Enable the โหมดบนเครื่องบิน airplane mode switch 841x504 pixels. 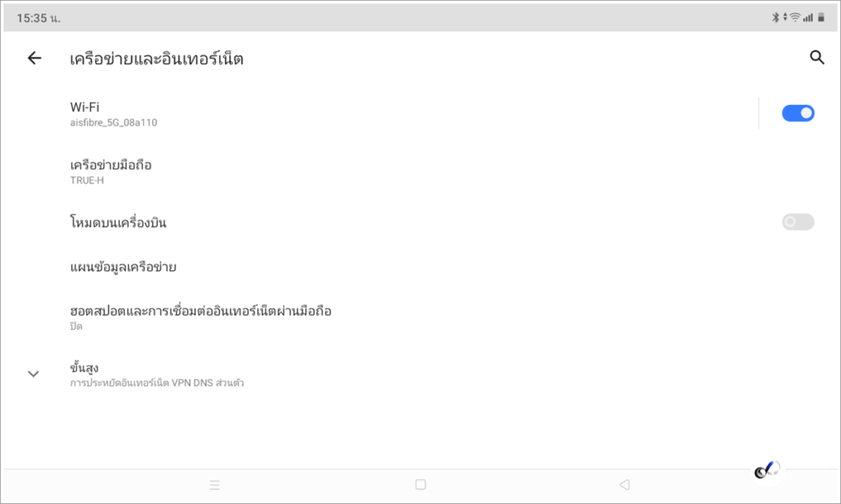(x=797, y=222)
